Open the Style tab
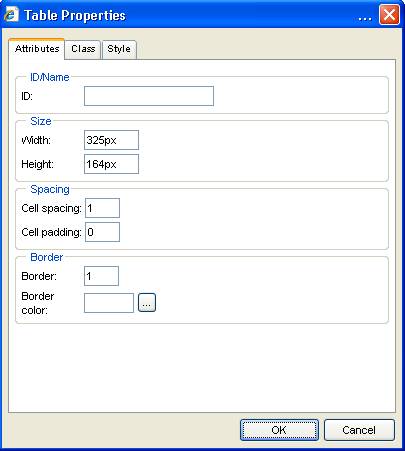The height and width of the screenshot is (451, 405). click(119, 49)
